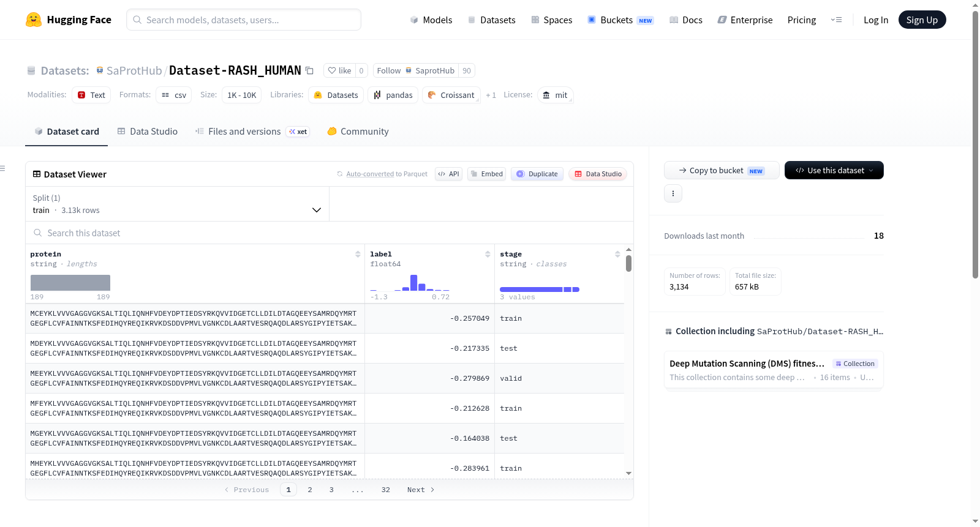This screenshot has width=980, height=527.
Task: Click the heart like button
Action: 339,71
